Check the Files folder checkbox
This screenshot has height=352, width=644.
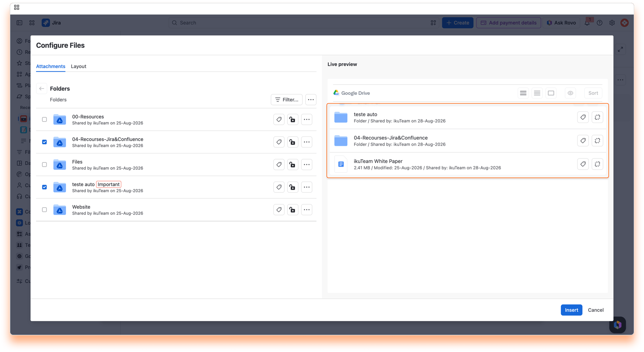pos(44,165)
